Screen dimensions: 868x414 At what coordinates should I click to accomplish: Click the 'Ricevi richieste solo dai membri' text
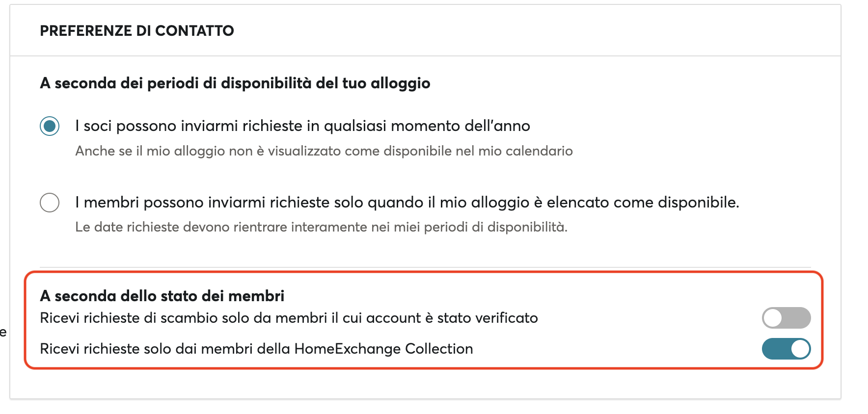(x=256, y=349)
